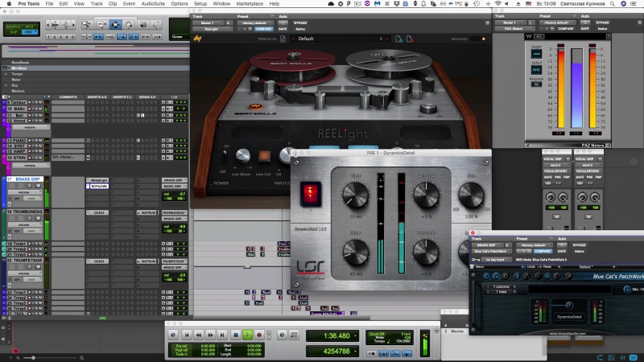Open the Marketplace menu
This screenshot has width=644, height=362.
pyautogui.click(x=250, y=4)
